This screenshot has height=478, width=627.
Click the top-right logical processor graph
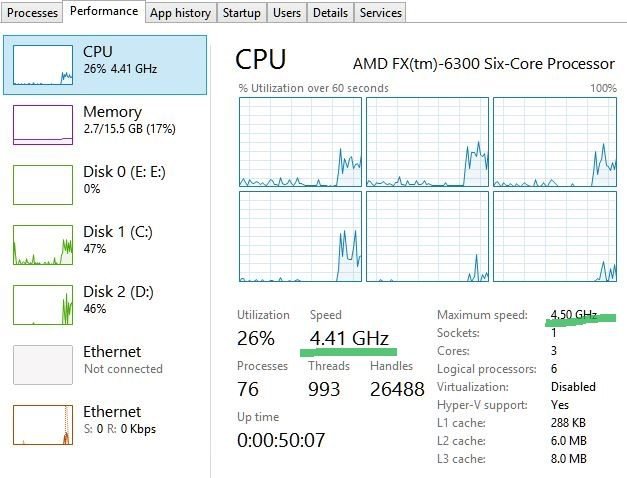[554, 142]
